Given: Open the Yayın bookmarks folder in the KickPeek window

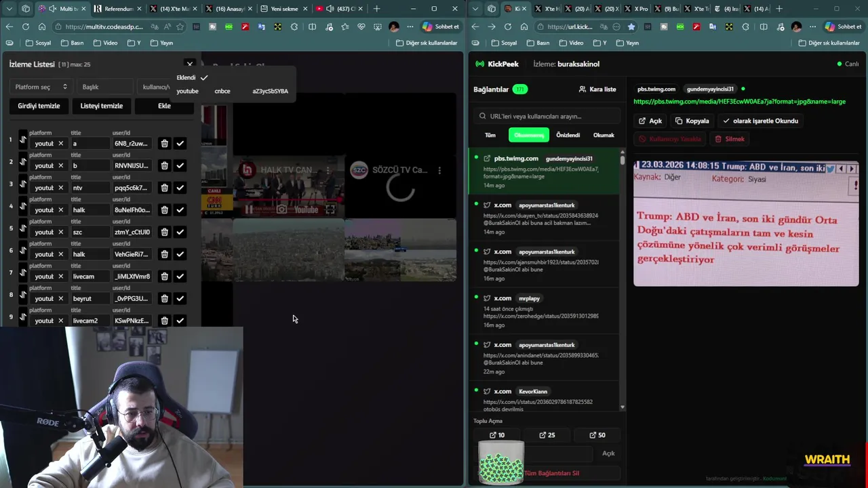Looking at the screenshot, I should point(627,43).
